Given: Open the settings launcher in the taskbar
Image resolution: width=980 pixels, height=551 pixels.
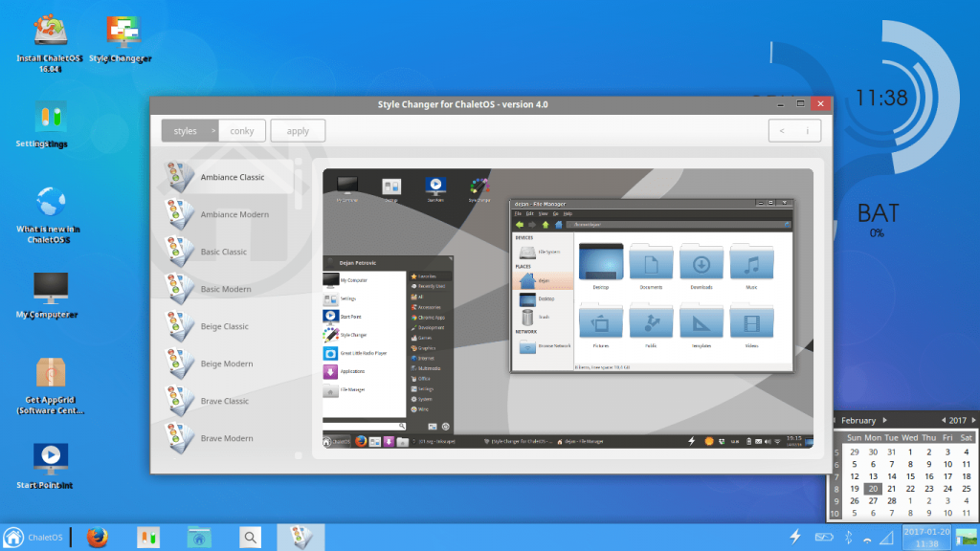Looking at the screenshot, I should [148, 538].
